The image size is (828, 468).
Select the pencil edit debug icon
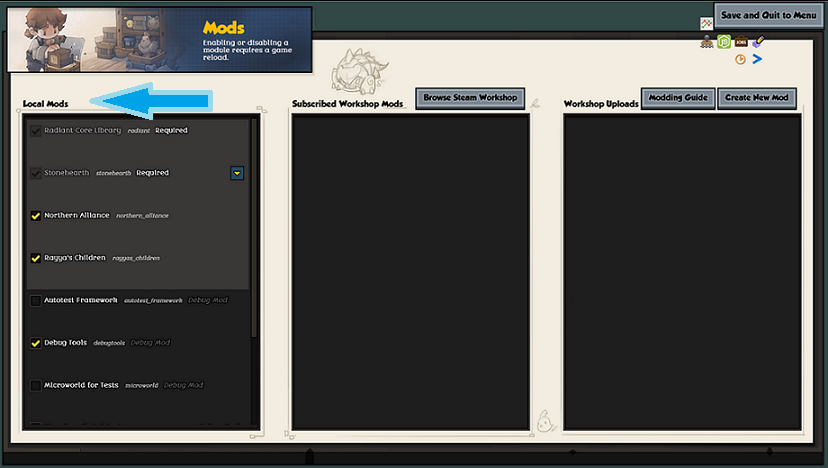click(x=759, y=41)
